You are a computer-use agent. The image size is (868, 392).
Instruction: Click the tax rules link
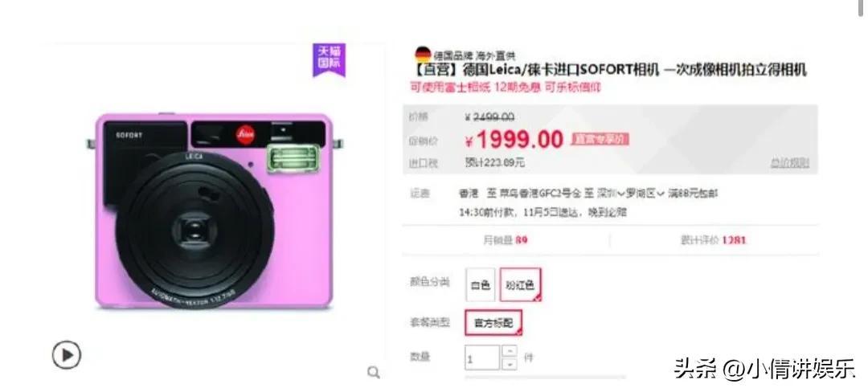pos(789,162)
